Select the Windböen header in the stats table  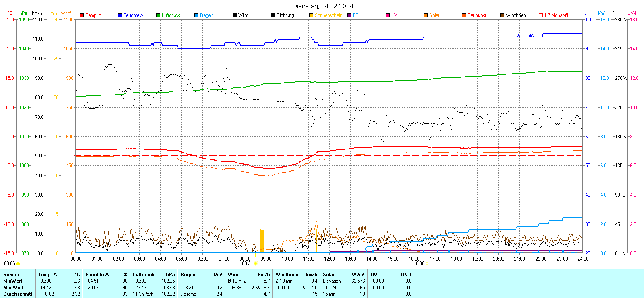tap(287, 275)
